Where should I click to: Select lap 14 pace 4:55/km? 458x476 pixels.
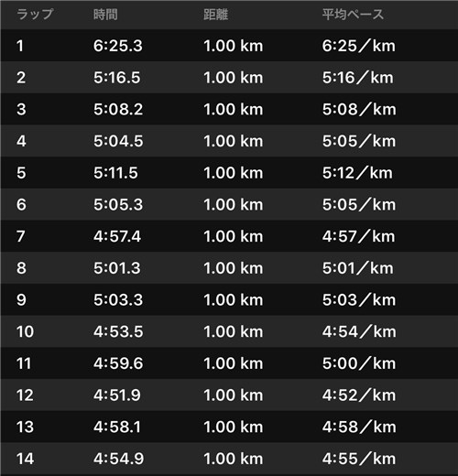(x=359, y=459)
